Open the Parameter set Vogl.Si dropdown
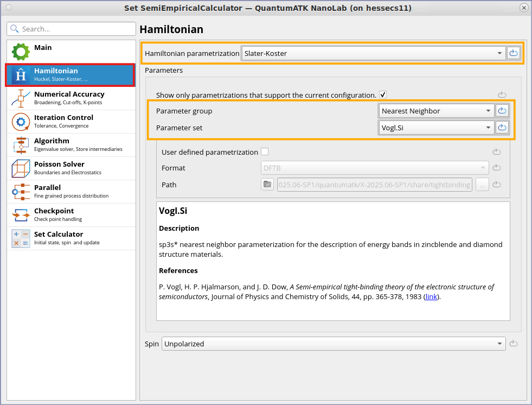Viewport: 532px width, 405px height. point(436,128)
